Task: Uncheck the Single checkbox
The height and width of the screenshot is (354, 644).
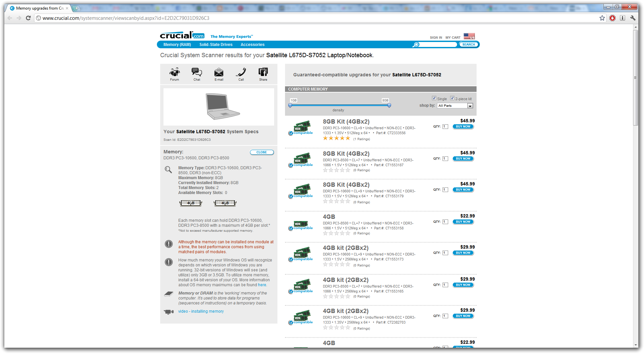Action: coord(434,98)
